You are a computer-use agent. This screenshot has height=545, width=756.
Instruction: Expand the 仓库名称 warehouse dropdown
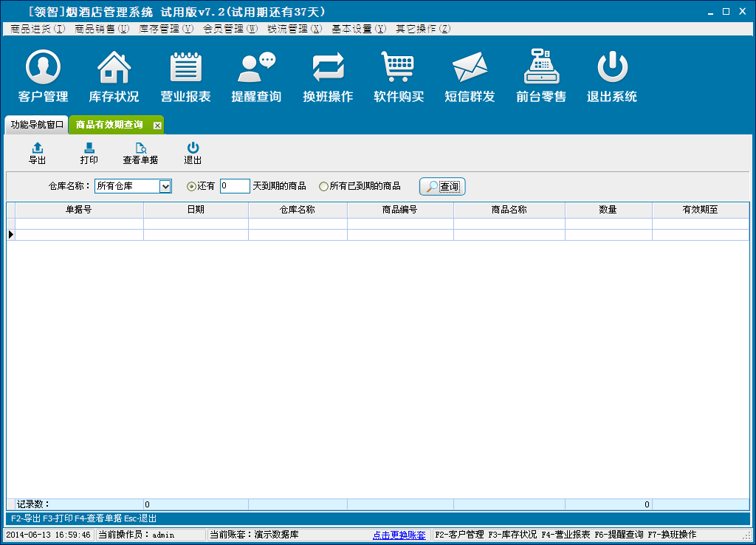[x=165, y=187]
